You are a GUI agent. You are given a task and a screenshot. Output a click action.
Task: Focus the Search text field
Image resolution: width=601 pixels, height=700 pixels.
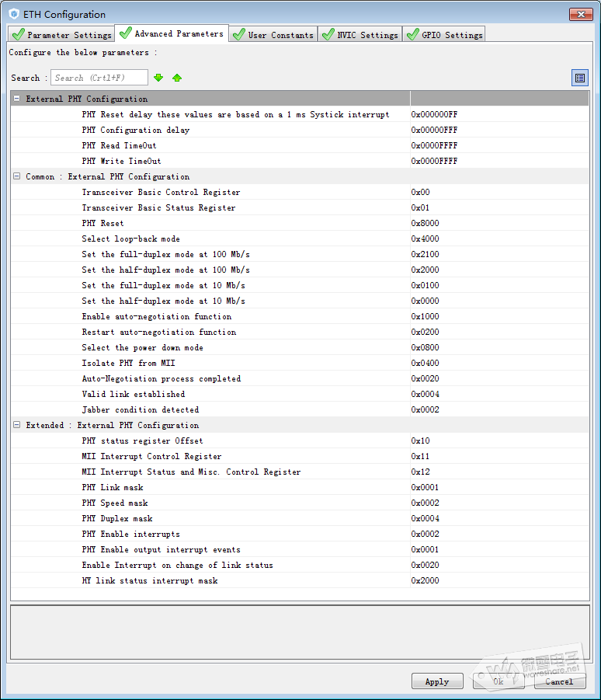coord(99,78)
